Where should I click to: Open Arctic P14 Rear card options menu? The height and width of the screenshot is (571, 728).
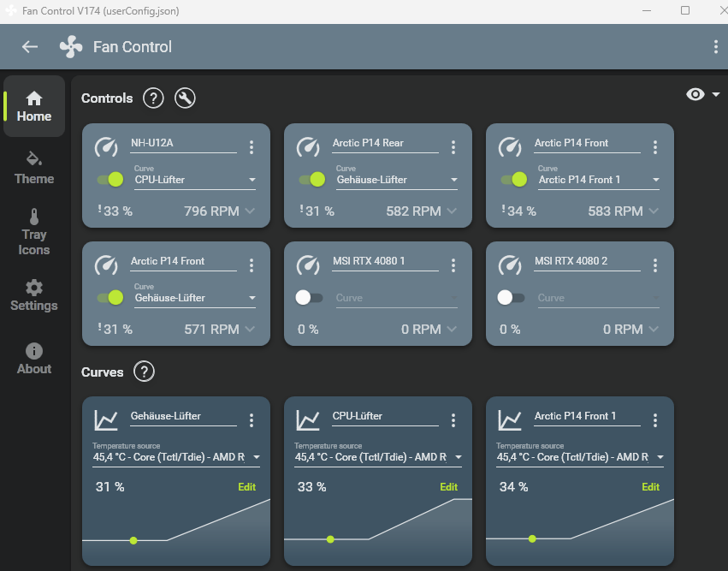453,147
